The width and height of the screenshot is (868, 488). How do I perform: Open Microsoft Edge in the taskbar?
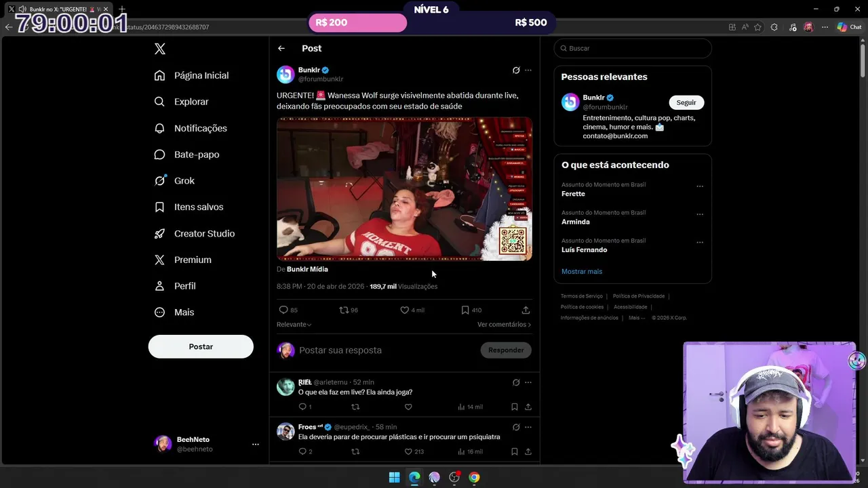tap(414, 477)
